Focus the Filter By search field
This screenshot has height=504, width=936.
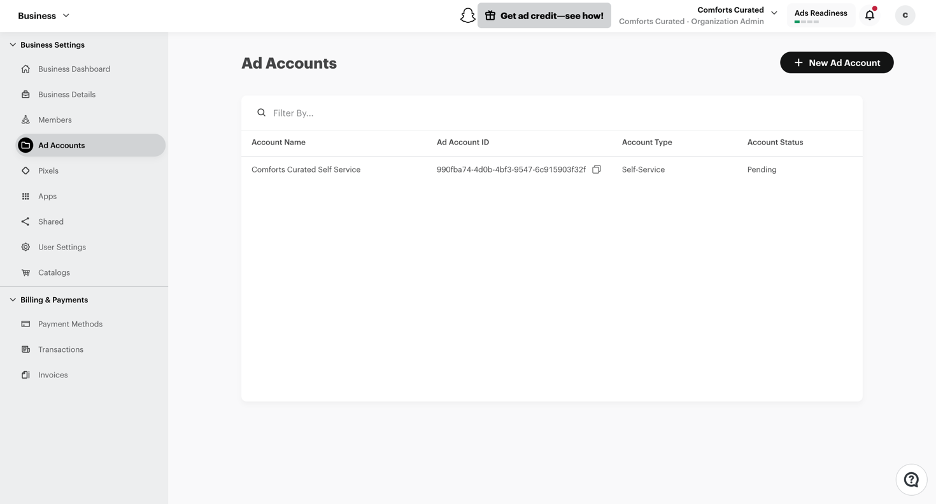[552, 113]
